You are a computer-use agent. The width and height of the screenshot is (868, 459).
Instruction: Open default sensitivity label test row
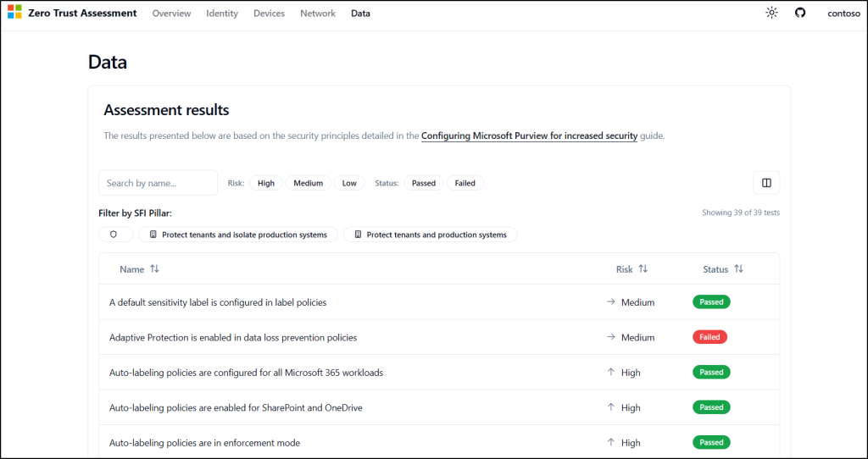pyautogui.click(x=439, y=302)
